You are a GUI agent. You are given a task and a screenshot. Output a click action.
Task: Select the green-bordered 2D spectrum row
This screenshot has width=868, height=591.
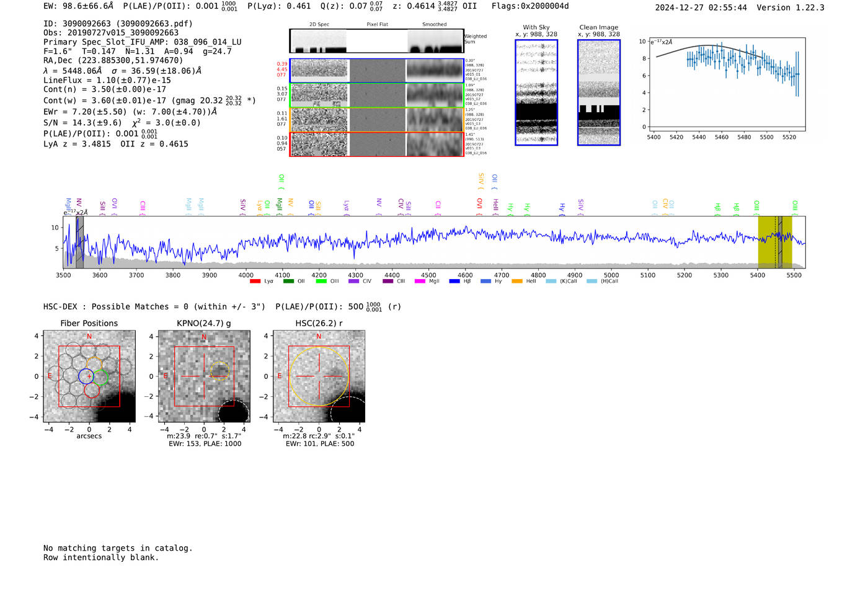click(377, 96)
